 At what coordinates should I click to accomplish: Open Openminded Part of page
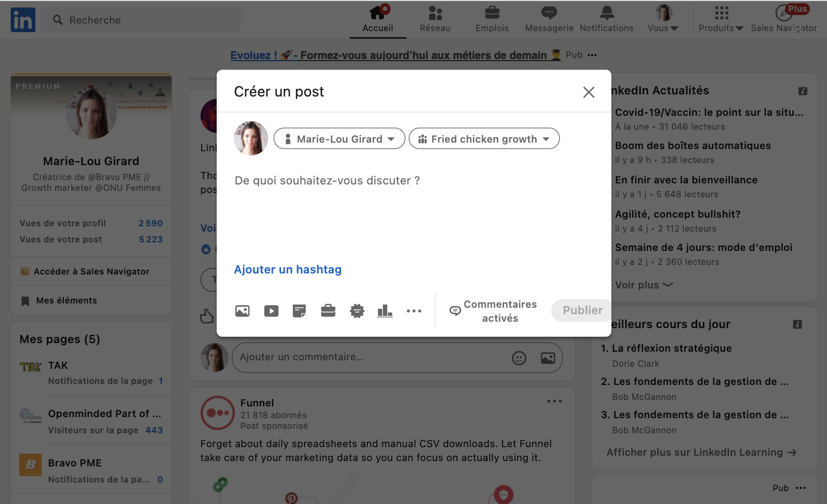(105, 414)
